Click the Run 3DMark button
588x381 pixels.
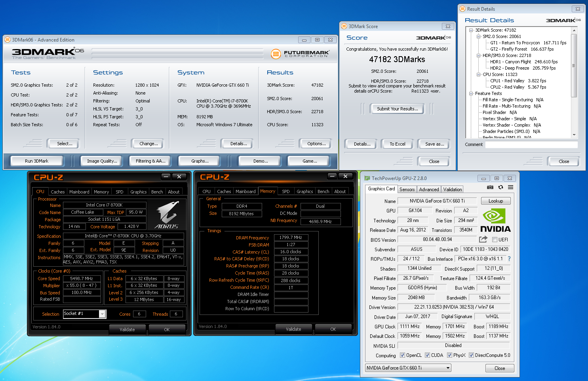(x=37, y=161)
